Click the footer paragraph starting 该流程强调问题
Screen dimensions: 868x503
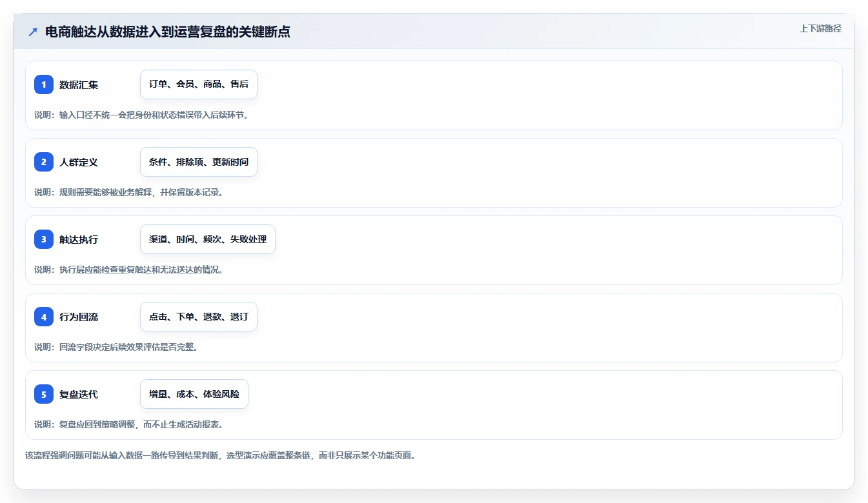[221, 455]
